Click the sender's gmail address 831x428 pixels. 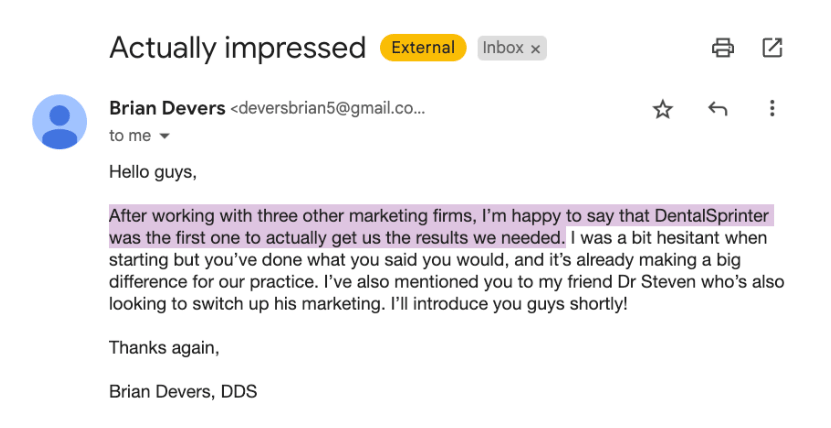[x=328, y=109]
